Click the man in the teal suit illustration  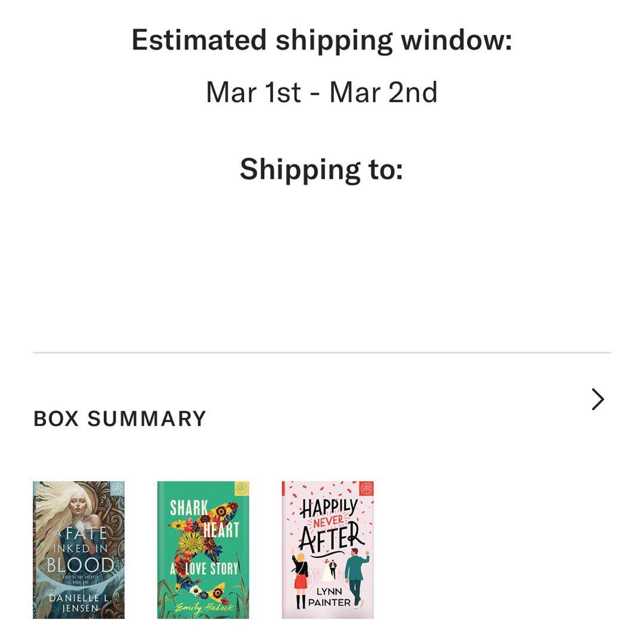(x=357, y=574)
